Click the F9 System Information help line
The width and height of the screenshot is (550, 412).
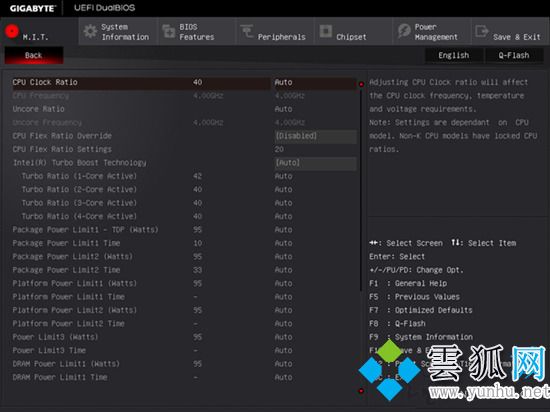(x=421, y=337)
